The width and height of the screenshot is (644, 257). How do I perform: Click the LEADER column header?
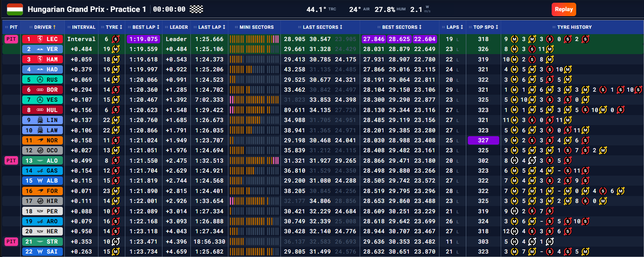coord(176,27)
